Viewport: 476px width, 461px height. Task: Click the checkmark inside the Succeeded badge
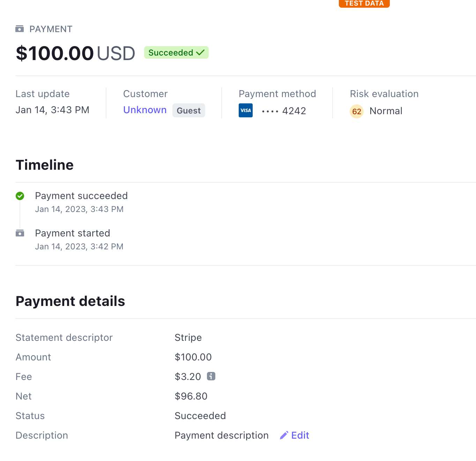(x=200, y=52)
